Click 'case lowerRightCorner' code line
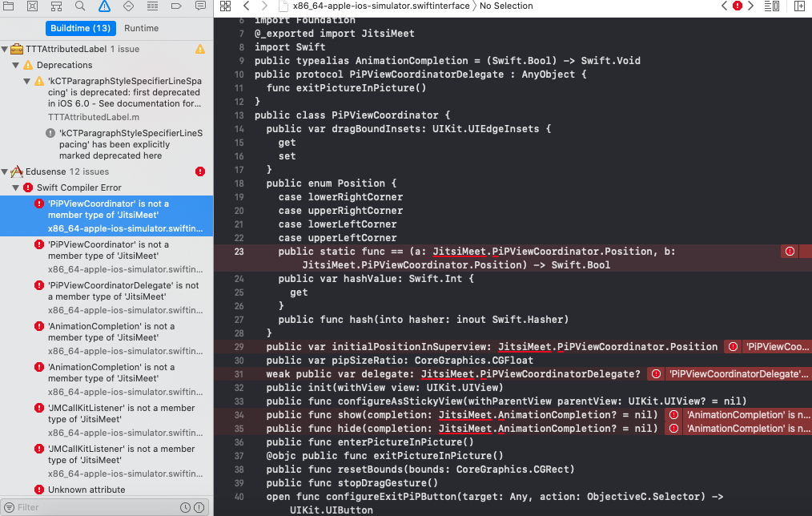 point(340,197)
